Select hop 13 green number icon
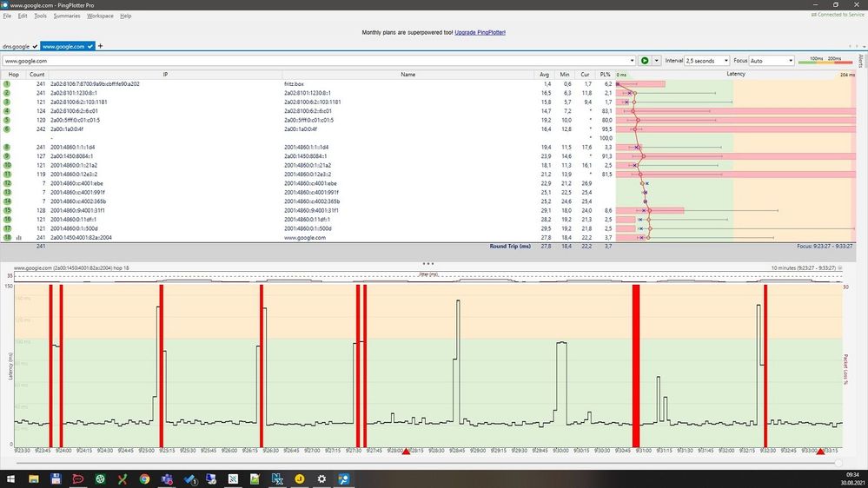 click(7, 192)
